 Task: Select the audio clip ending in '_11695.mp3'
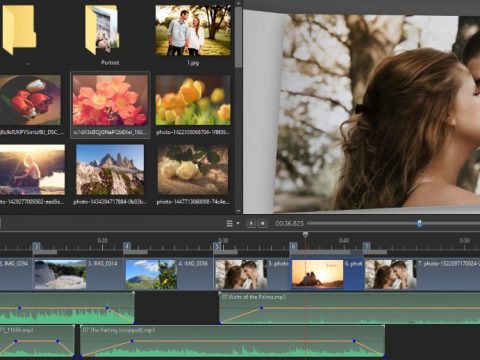37,341
